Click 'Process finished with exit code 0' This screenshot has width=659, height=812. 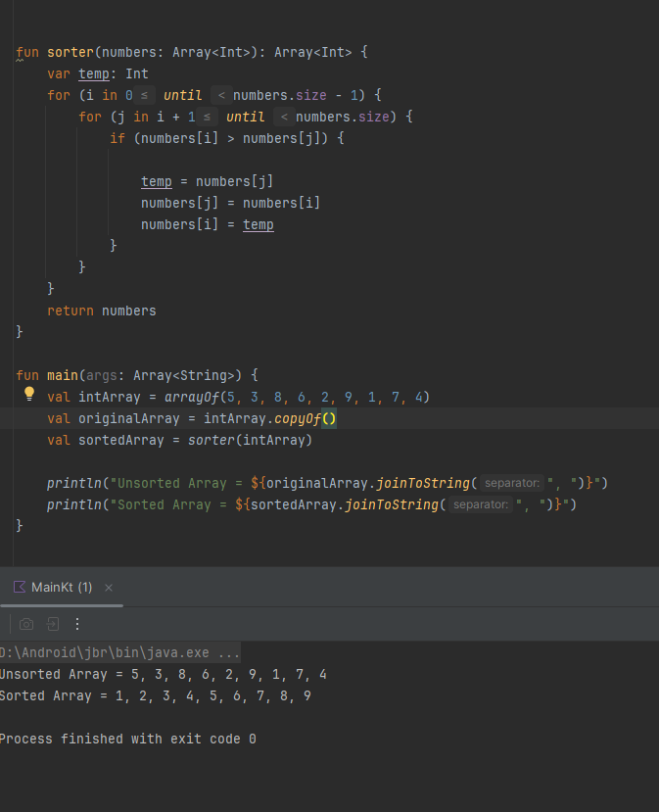(x=128, y=739)
